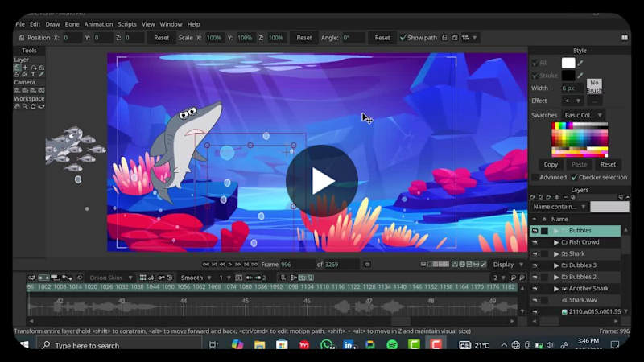This screenshot has width=644, height=362.
Task: Click the Copy style button
Action: (x=551, y=165)
